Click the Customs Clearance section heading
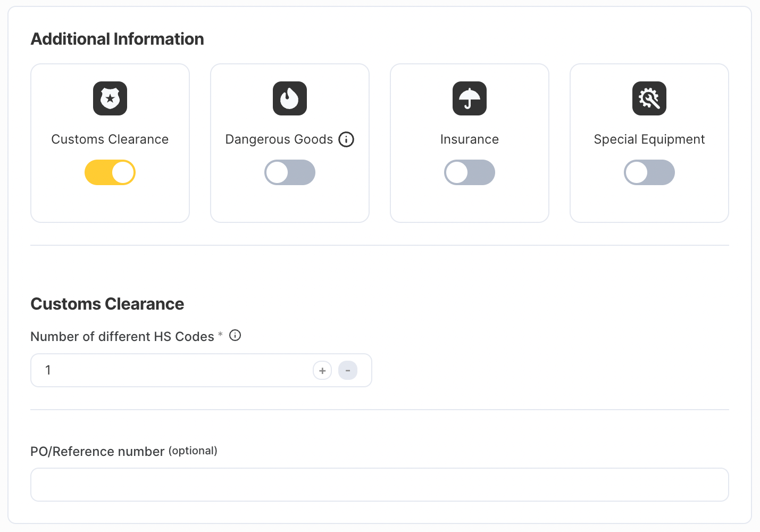The width and height of the screenshot is (760, 532). pos(107,304)
